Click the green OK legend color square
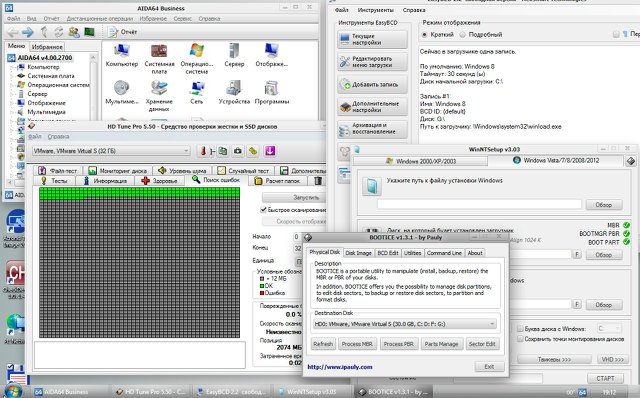 click(262, 286)
